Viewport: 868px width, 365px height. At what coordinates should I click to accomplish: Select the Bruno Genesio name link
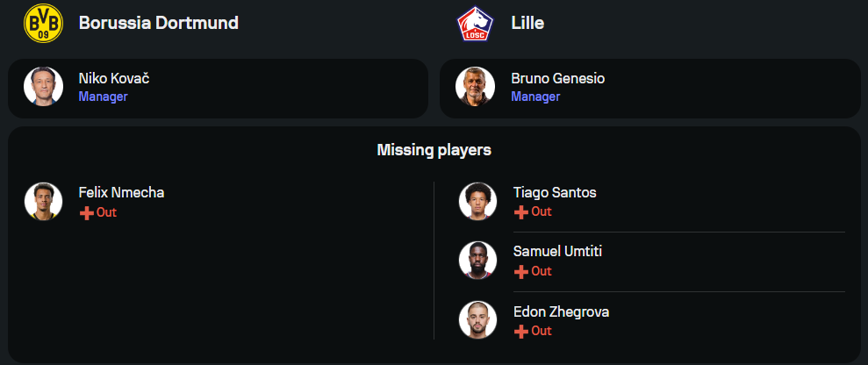click(557, 79)
